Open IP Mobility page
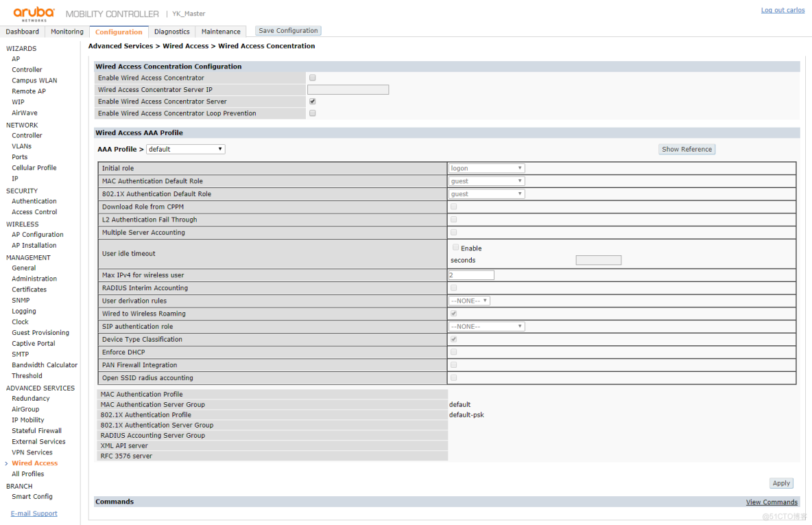The width and height of the screenshot is (812, 525). [x=28, y=420]
